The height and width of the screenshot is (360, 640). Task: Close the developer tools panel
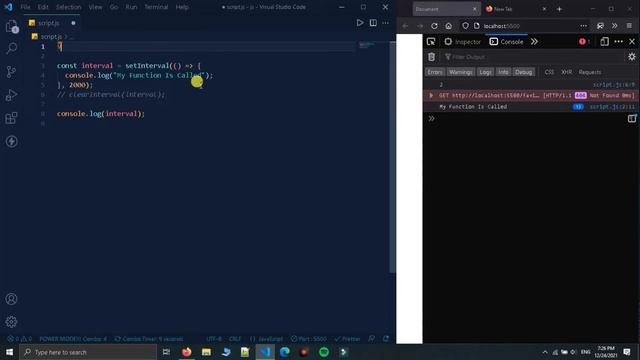click(632, 42)
